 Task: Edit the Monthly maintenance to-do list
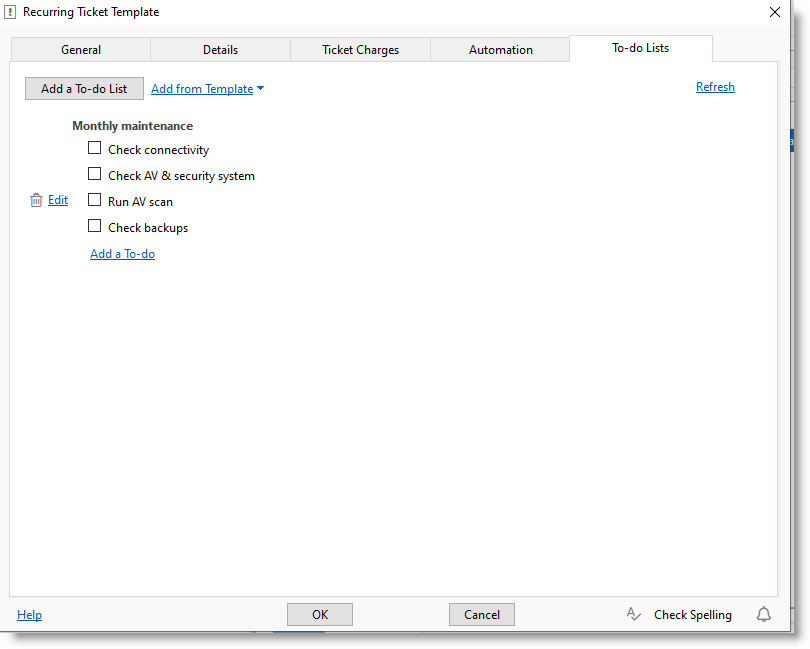click(58, 200)
